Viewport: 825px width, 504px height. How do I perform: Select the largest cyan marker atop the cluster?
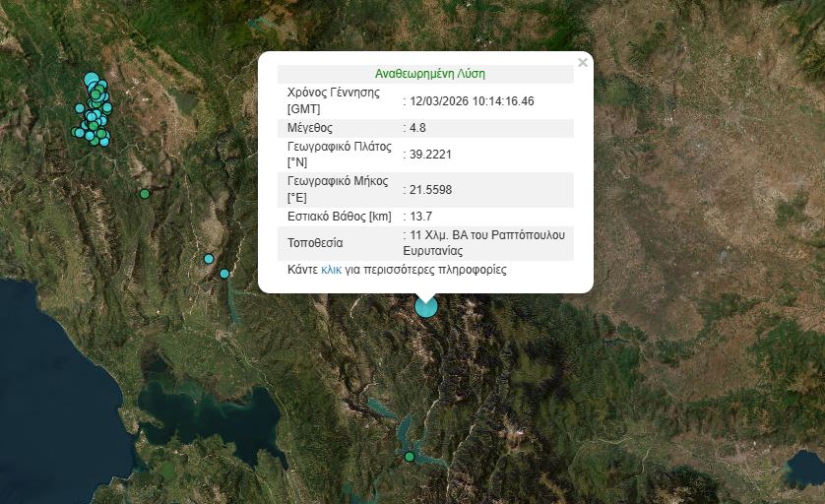(x=92, y=81)
